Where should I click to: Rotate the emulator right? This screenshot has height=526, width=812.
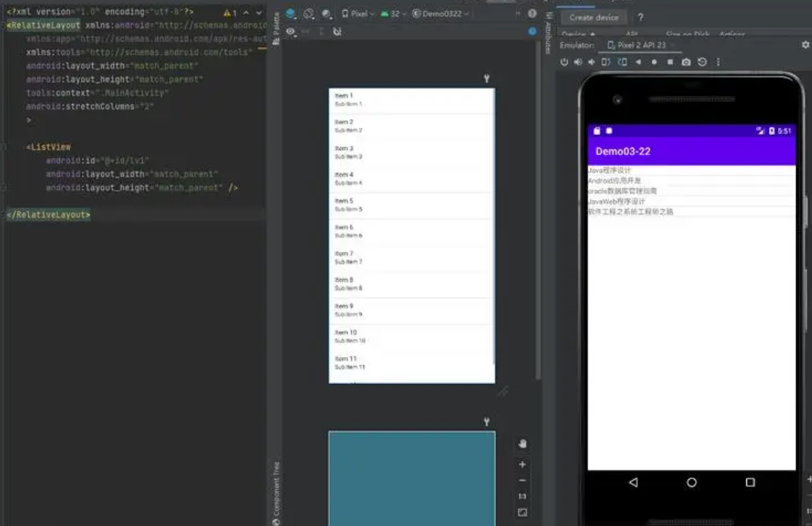coord(622,62)
